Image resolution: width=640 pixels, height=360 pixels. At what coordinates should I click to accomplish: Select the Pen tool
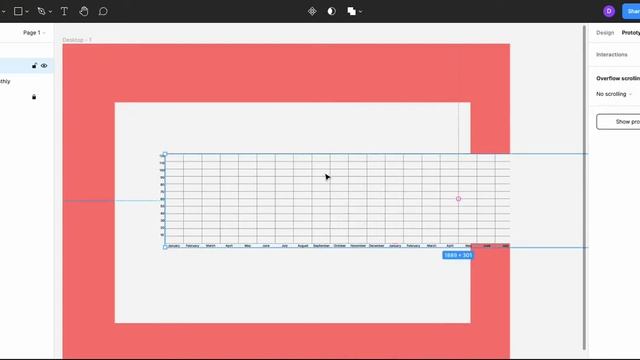[41, 11]
